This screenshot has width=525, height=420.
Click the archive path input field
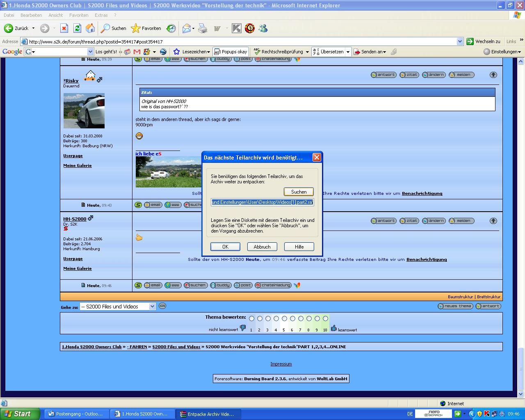[x=262, y=202]
